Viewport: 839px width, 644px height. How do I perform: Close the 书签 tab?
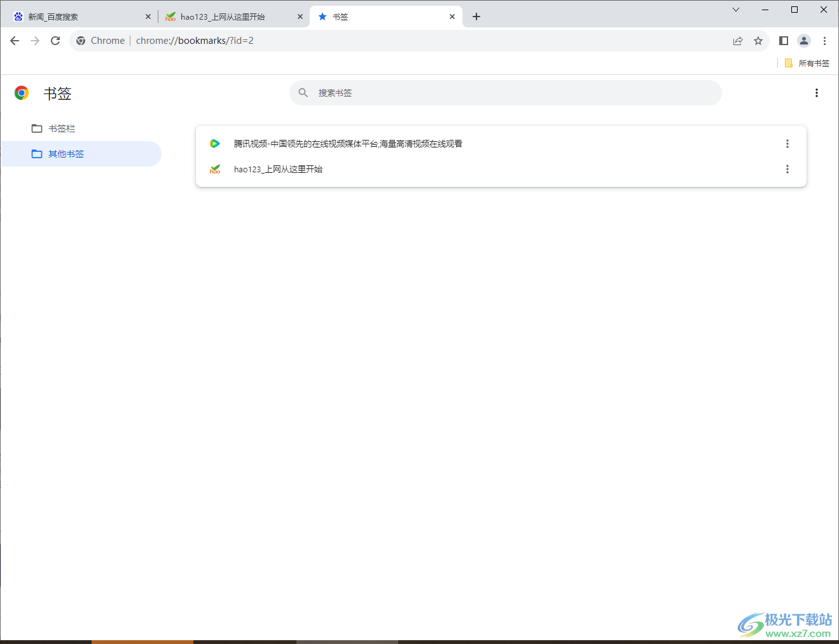[x=452, y=17]
